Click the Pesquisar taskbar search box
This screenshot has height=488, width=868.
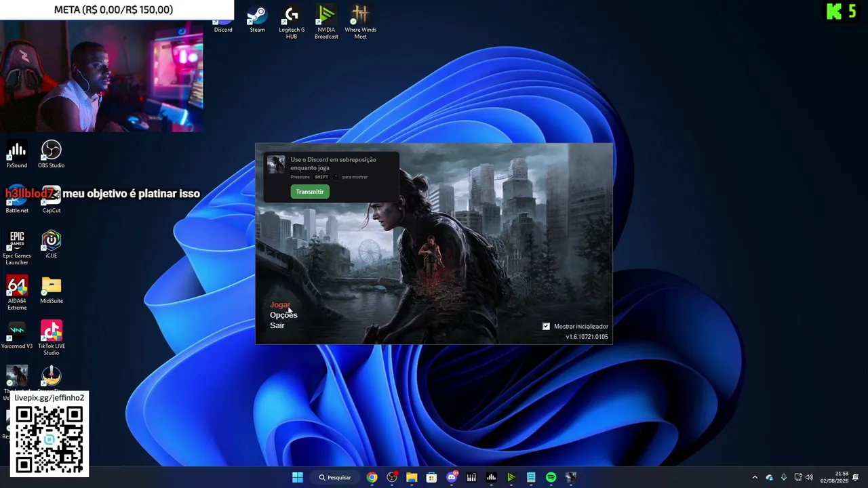click(x=336, y=477)
